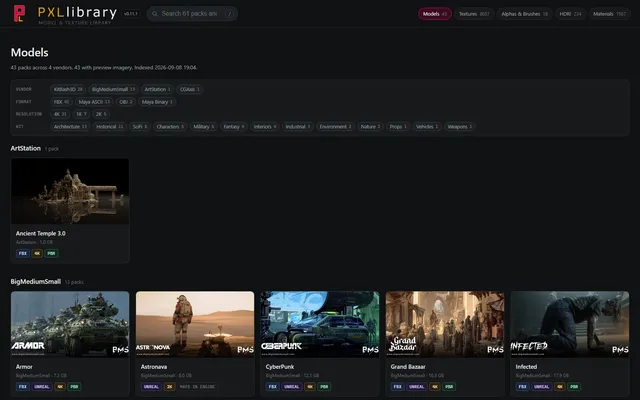Enable the 2K resolution filter chip
Viewport: 640px width, 400px height.
click(101, 114)
